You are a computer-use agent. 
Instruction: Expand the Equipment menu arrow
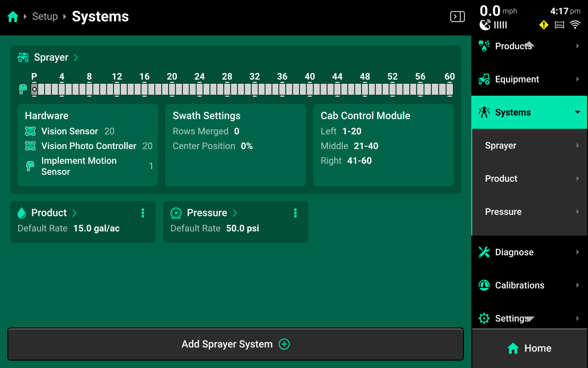[x=577, y=79]
